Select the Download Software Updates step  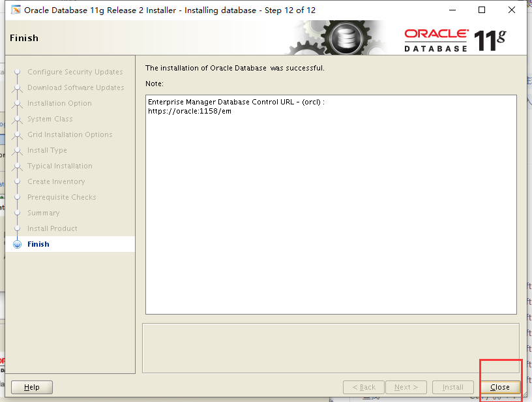(x=75, y=87)
